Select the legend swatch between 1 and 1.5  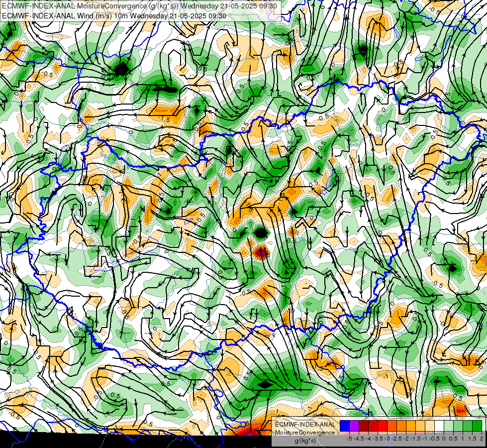tap(468, 426)
